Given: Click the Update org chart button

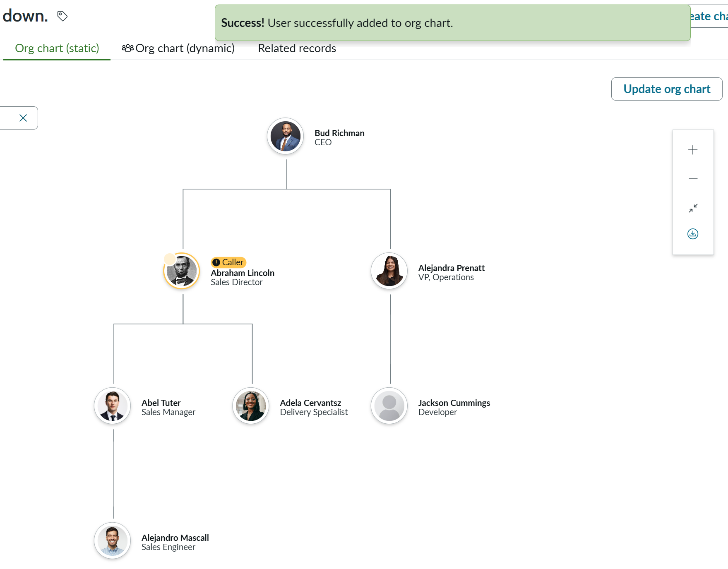Looking at the screenshot, I should coord(666,89).
